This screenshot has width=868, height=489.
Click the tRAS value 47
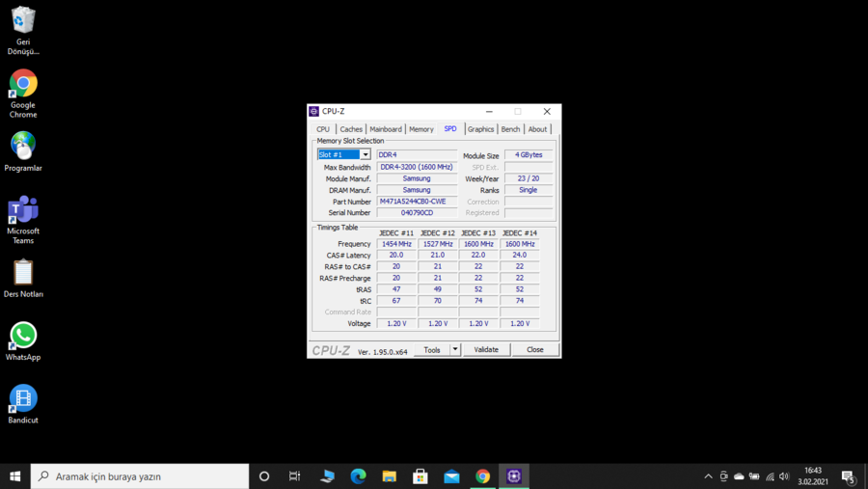396,289
